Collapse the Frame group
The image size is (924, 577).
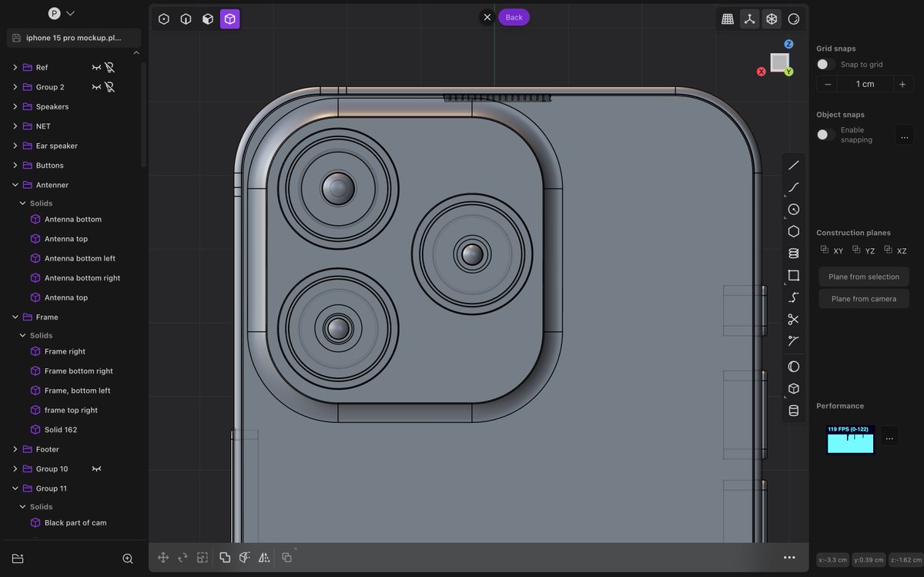(15, 317)
